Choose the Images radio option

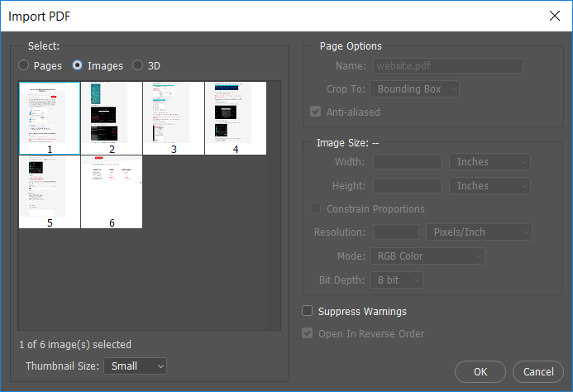(79, 65)
